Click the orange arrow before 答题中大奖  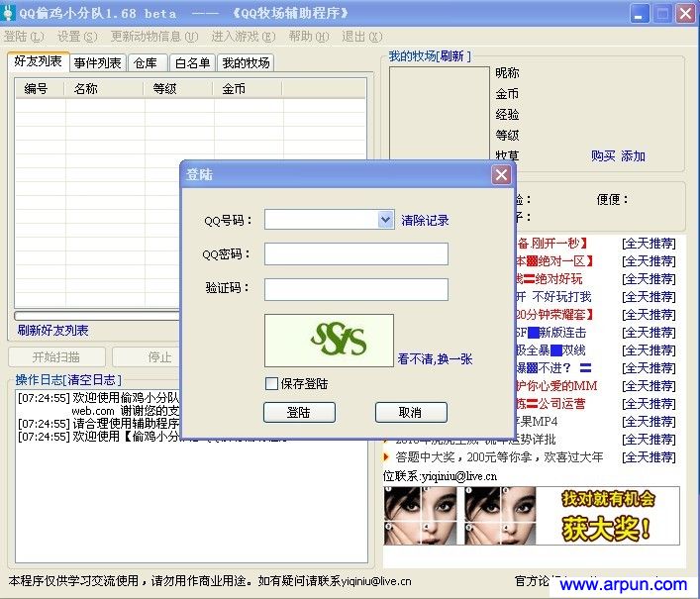coord(386,456)
